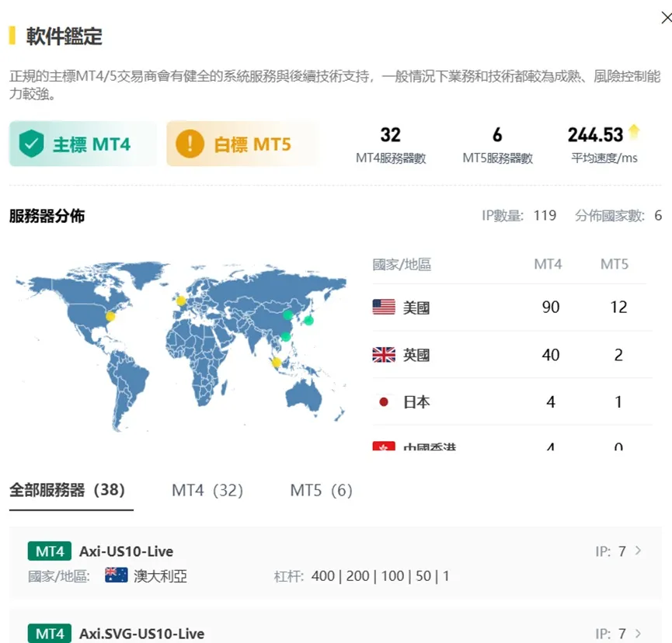The image size is (672, 643).
Task: Expand Axi-US10-Live IP list chevron
Action: 638,551
